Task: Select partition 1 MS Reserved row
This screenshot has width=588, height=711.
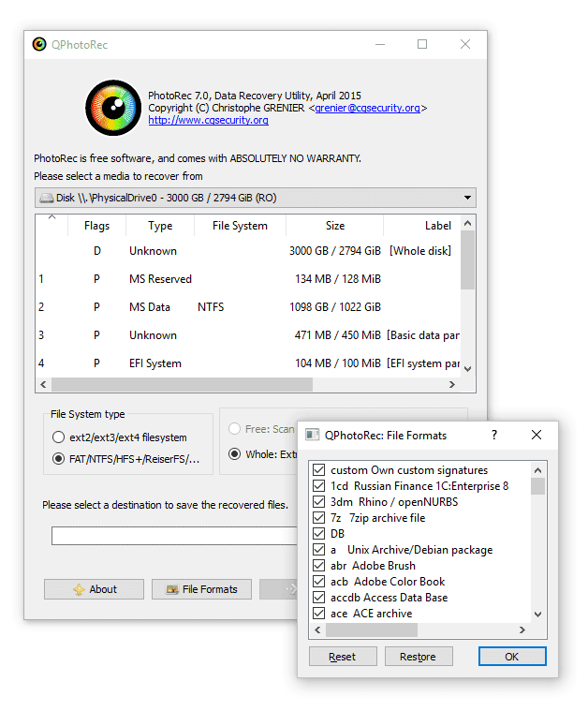Action: [x=248, y=279]
